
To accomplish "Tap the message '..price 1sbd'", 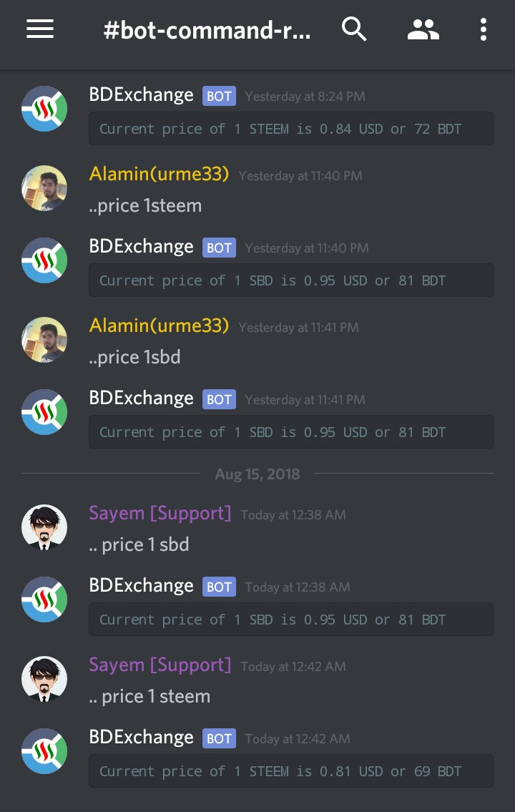I will pyautogui.click(x=134, y=357).
